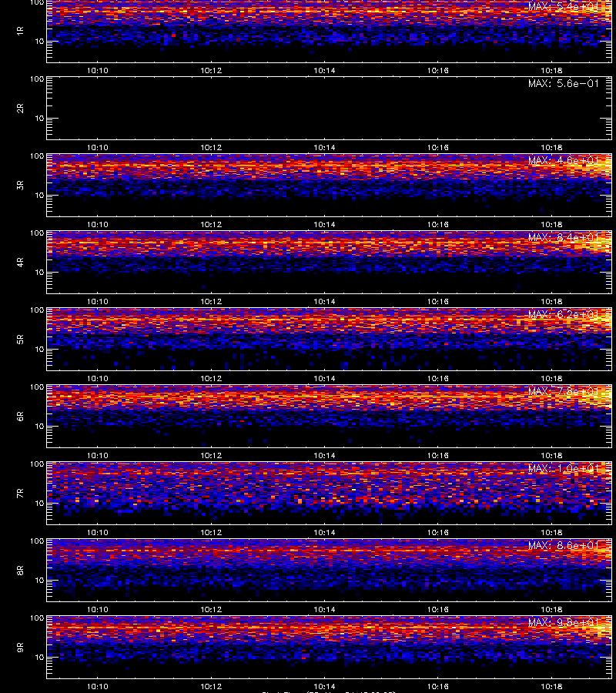Click the 10:18 tick label under panel 2R

point(551,147)
